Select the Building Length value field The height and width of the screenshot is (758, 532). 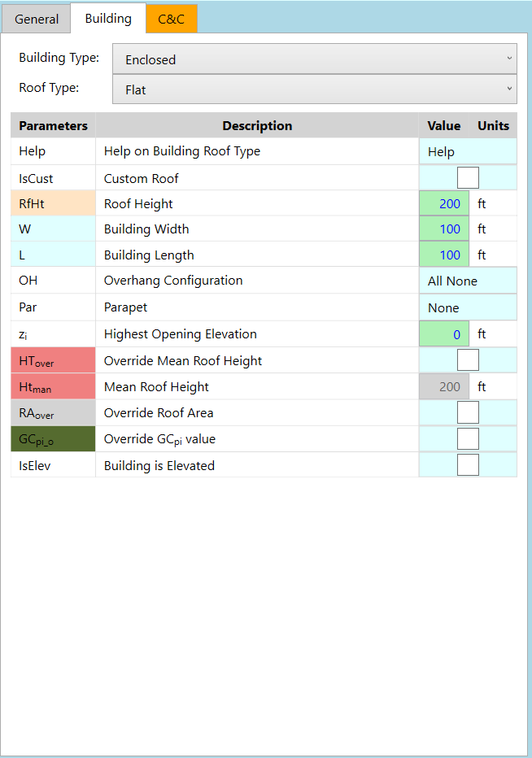pyautogui.click(x=444, y=255)
